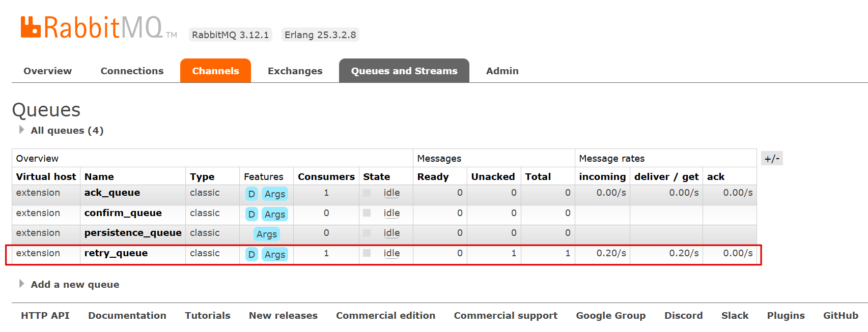Image resolution: width=868 pixels, height=332 pixels.
Task: Click the D feature badge for ack_queue
Action: 251,194
